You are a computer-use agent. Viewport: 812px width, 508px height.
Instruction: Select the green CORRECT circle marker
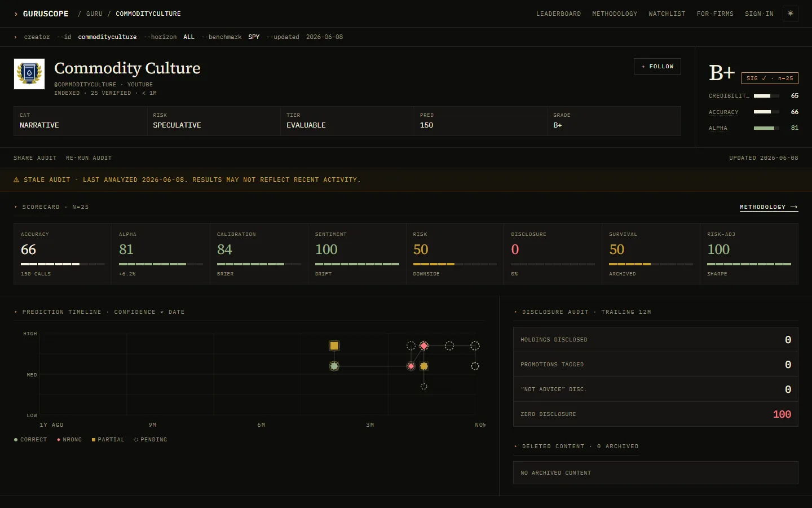tap(334, 366)
